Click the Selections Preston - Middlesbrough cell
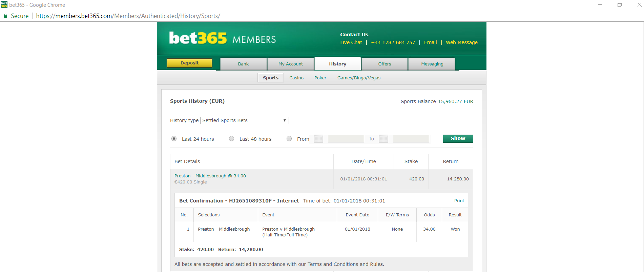Image resolution: width=644 pixels, height=272 pixels. click(x=226, y=232)
